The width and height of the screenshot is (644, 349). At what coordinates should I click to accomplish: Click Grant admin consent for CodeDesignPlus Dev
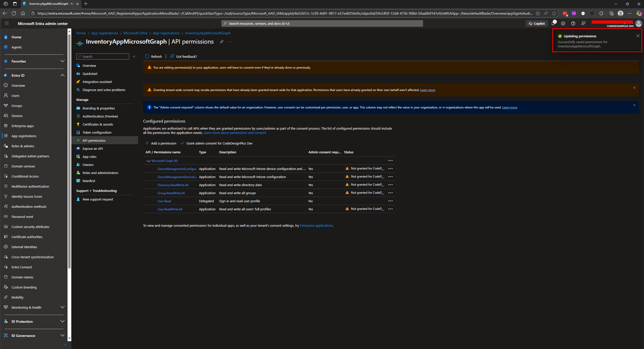point(216,143)
